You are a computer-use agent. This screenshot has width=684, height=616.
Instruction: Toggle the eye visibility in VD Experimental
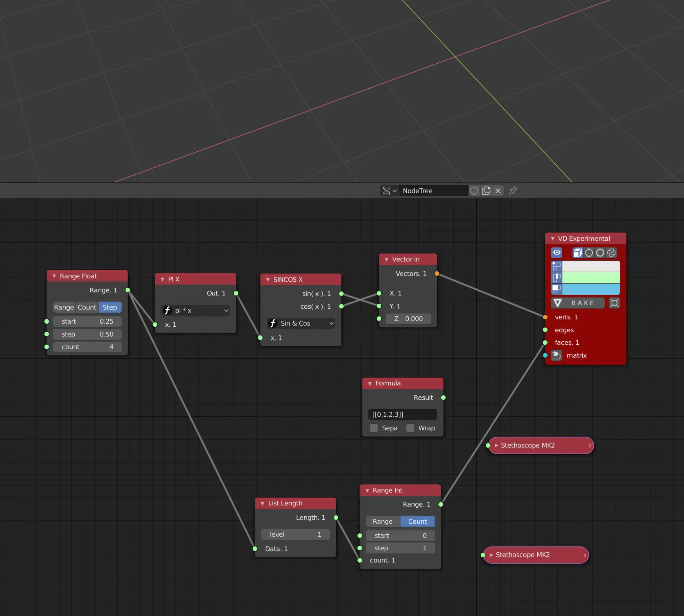pos(557,253)
